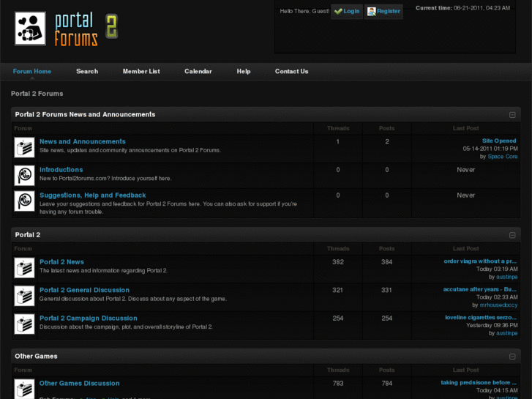View austinpe profile under Campaign Discussion
Image resolution: width=532 pixels, height=399 pixels.
click(507, 333)
